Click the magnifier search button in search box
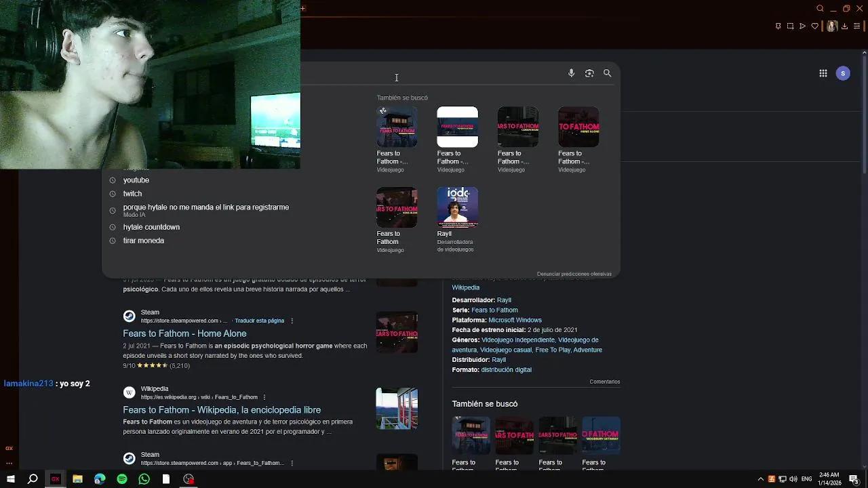 [608, 73]
